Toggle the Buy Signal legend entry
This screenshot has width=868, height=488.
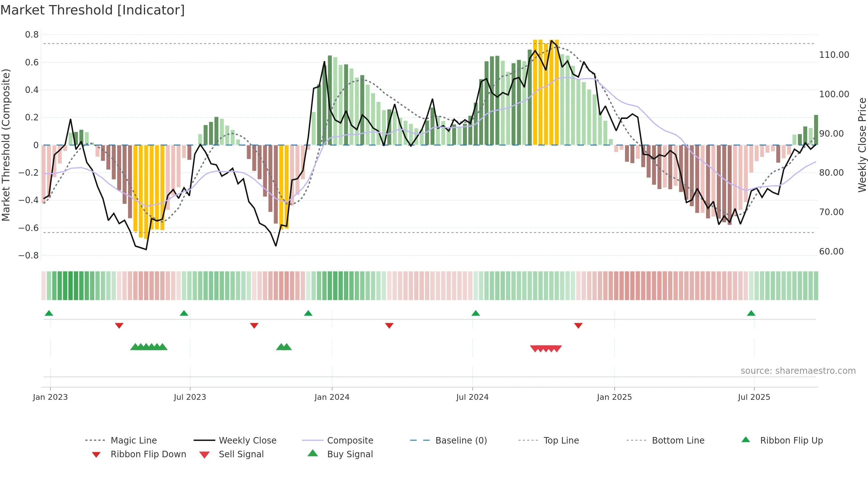340,454
